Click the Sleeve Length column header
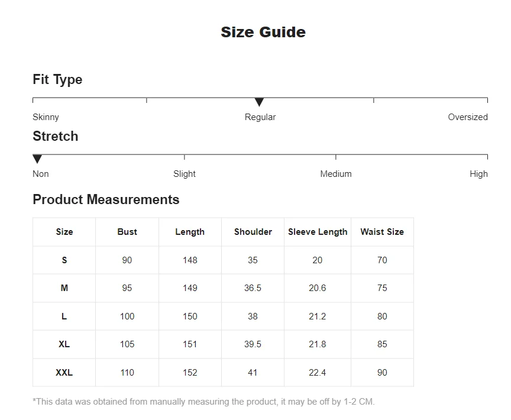 click(318, 232)
